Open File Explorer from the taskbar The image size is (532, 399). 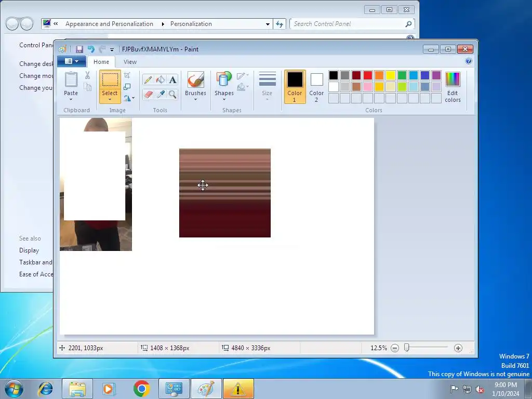[x=77, y=389]
